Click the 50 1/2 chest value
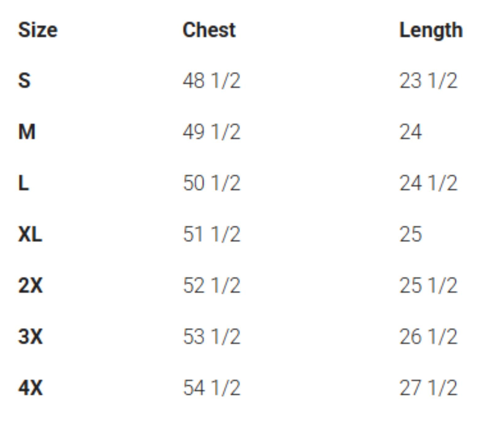504x422 pixels. (x=211, y=183)
